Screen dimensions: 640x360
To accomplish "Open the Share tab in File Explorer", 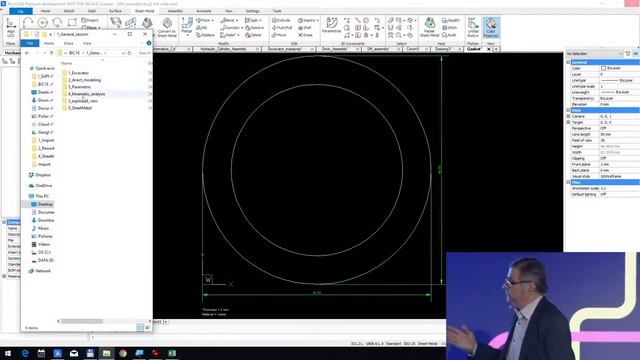I will click(x=68, y=43).
